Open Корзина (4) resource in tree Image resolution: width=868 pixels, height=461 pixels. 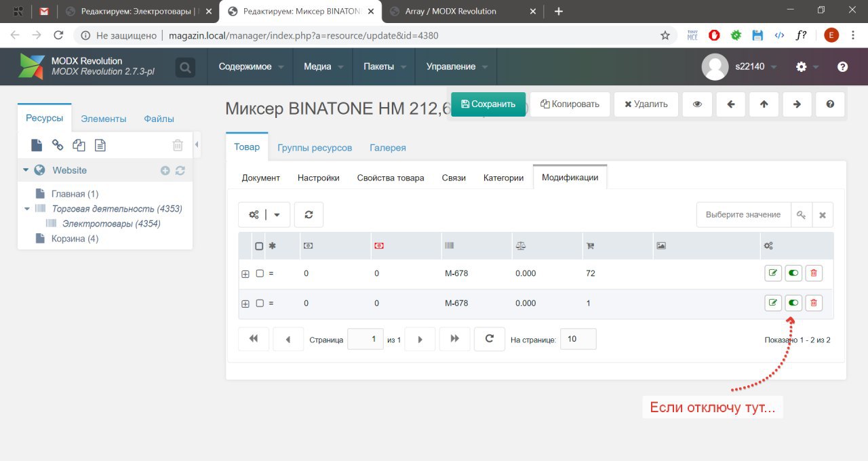point(75,239)
